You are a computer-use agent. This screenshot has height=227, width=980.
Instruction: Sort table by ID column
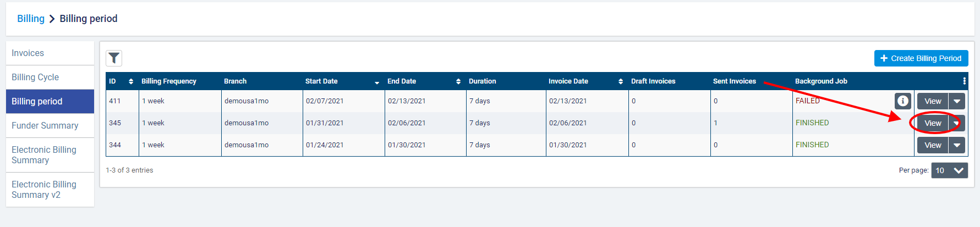point(131,81)
